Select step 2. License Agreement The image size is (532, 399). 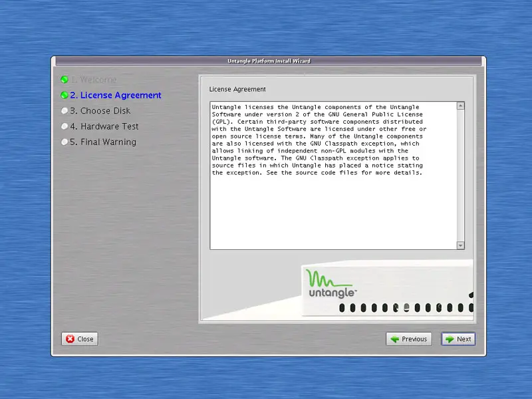(x=116, y=95)
